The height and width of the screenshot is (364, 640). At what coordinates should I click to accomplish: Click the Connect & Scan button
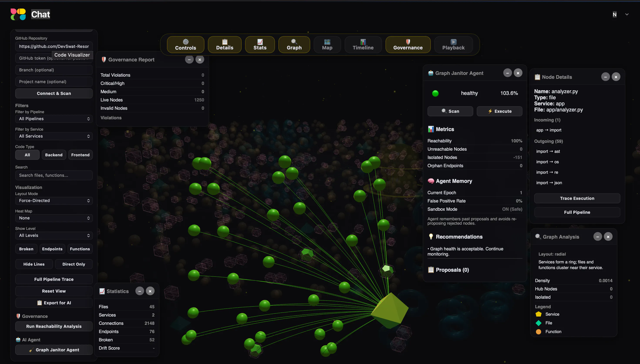(x=54, y=93)
